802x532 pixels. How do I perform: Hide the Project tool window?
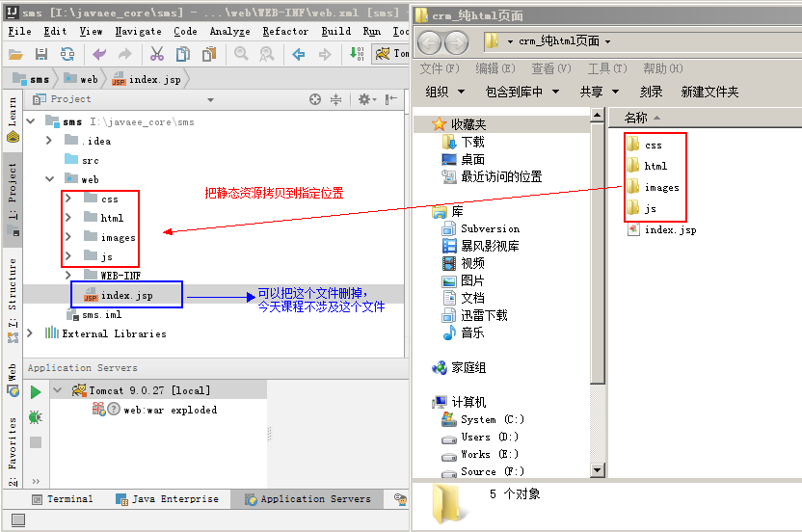(391, 99)
